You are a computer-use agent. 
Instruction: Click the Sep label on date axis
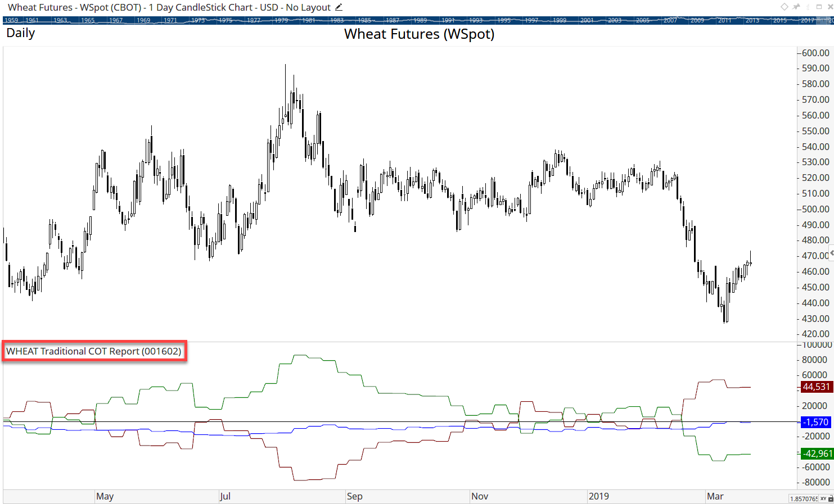point(355,496)
